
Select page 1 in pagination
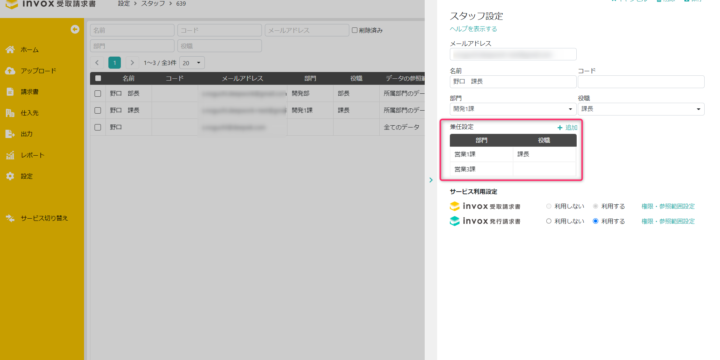click(x=114, y=63)
